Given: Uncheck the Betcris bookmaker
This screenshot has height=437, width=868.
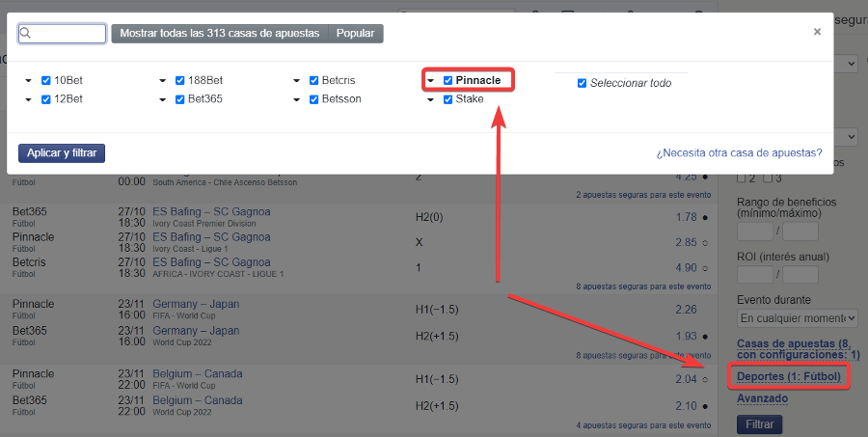Looking at the screenshot, I should 313,80.
